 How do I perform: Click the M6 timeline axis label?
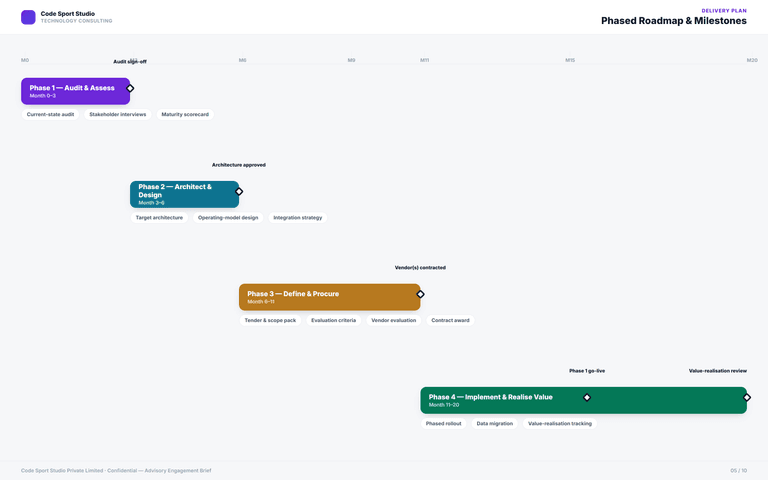point(242,60)
